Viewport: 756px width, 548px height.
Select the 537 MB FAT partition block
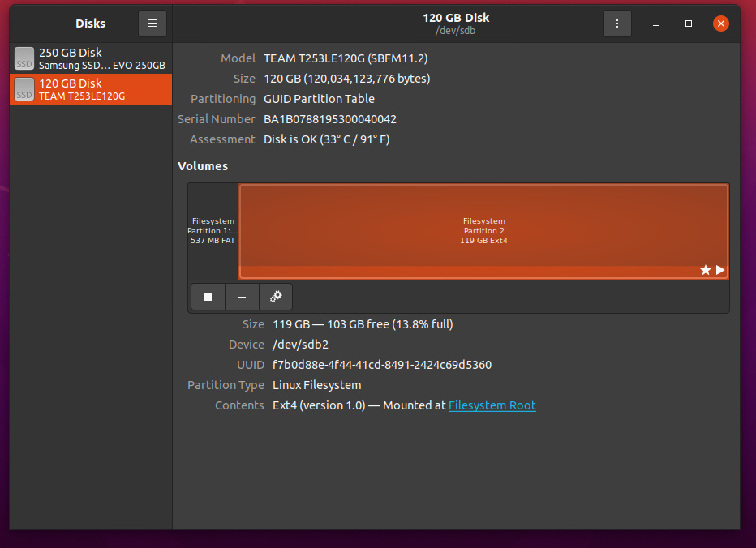pos(213,231)
